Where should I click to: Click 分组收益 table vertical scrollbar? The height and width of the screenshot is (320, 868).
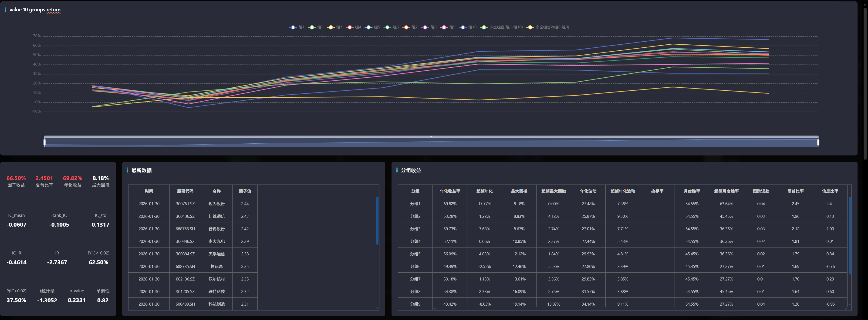point(849,236)
